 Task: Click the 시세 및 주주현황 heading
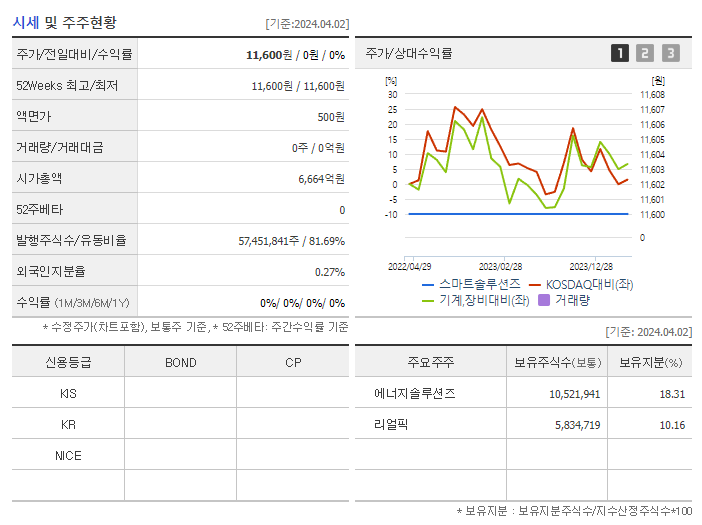(x=64, y=22)
